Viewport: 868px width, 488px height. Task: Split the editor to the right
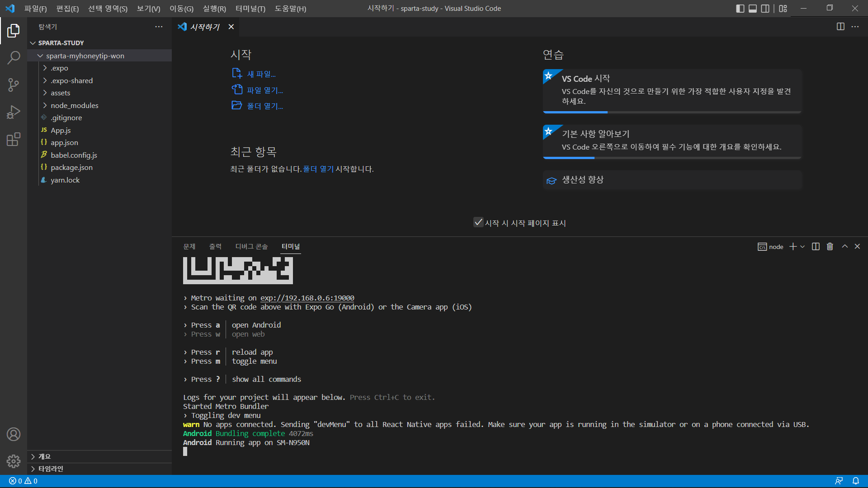click(x=840, y=27)
